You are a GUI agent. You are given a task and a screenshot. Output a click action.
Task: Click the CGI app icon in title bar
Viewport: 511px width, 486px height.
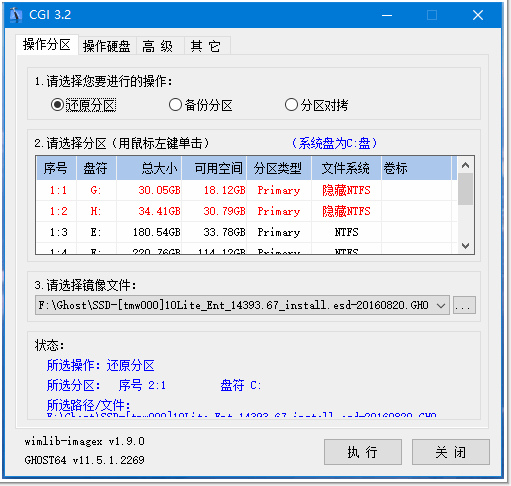pos(16,15)
